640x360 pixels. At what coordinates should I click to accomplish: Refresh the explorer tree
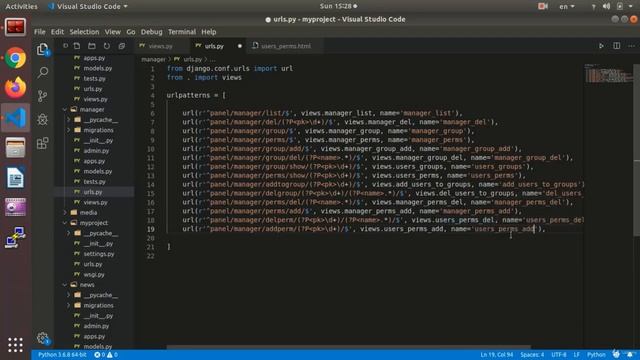[x=107, y=46]
